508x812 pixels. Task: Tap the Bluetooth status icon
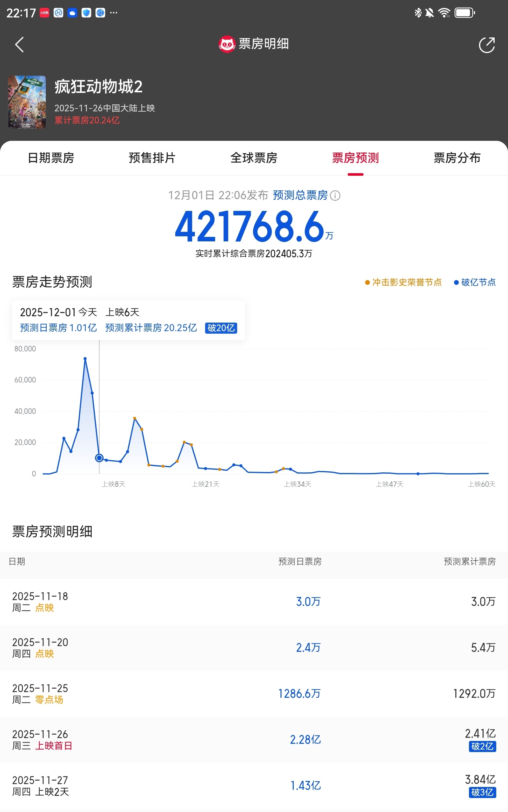tap(418, 13)
